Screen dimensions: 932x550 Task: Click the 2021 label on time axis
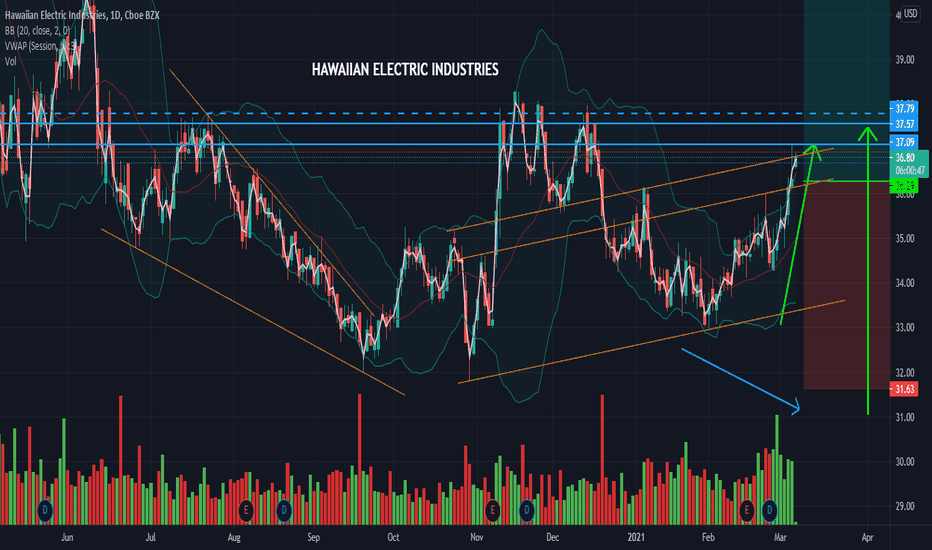(x=636, y=538)
